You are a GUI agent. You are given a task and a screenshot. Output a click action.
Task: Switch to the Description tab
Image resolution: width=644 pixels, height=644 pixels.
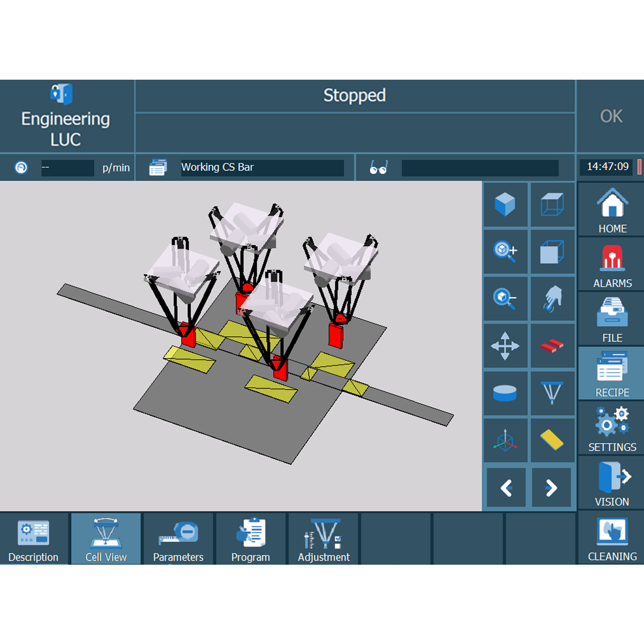coord(33,539)
